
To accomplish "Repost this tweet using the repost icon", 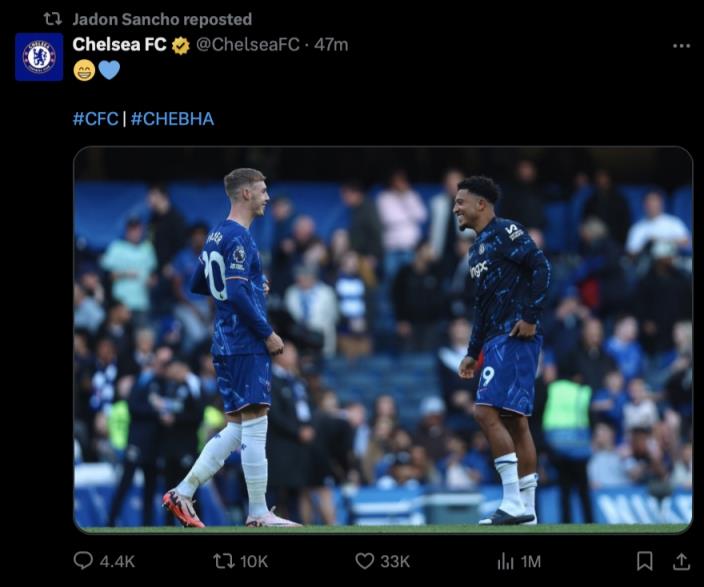I will [x=224, y=561].
